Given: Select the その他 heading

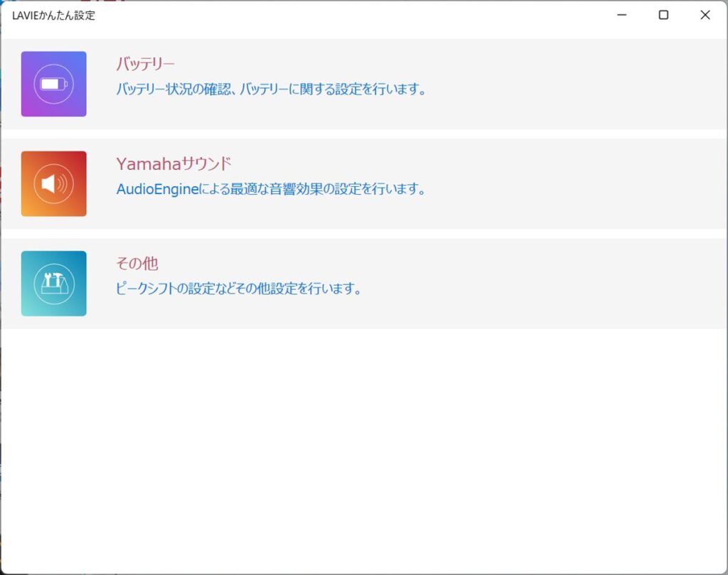Looking at the screenshot, I should pyautogui.click(x=137, y=263).
